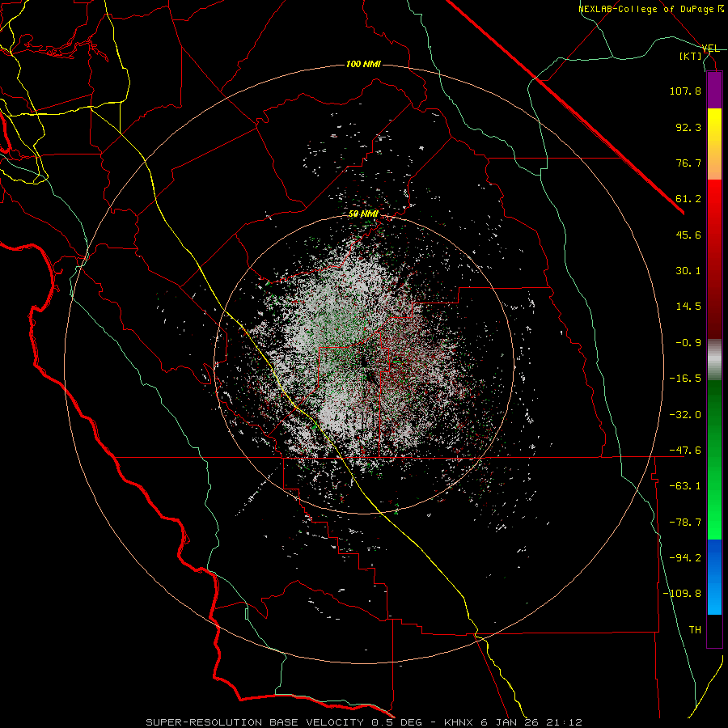
Task: Click the -109.8 velocity scale value
Action: tap(683, 594)
